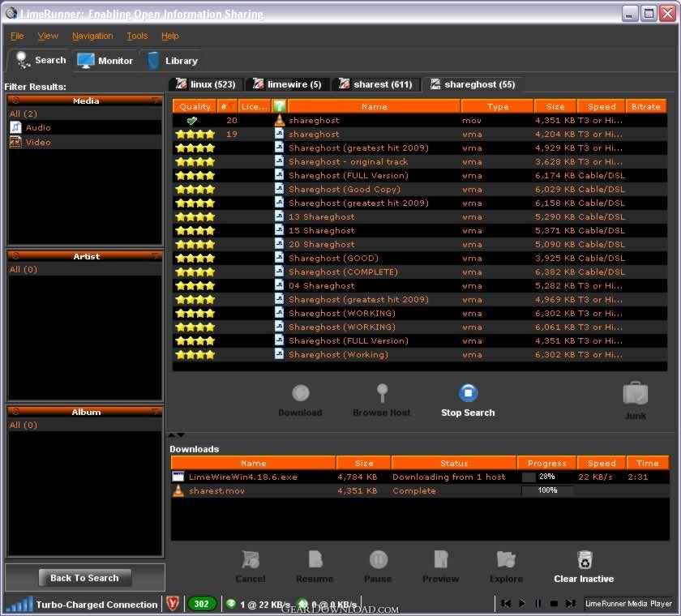The width and height of the screenshot is (681, 616).
Task: Open the Media filter header dropdown arrow
Action: (155, 101)
